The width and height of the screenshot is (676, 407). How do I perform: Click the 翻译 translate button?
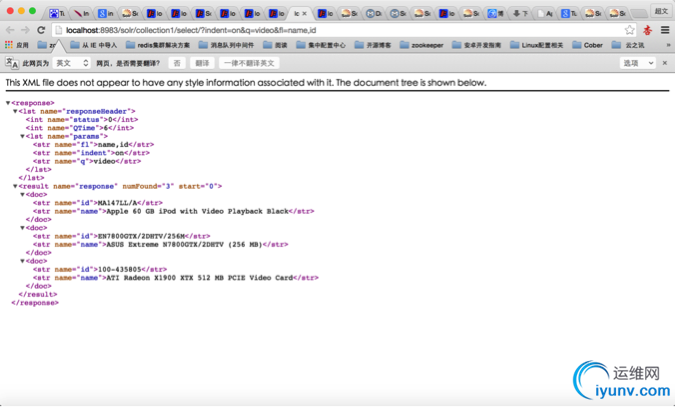click(202, 63)
